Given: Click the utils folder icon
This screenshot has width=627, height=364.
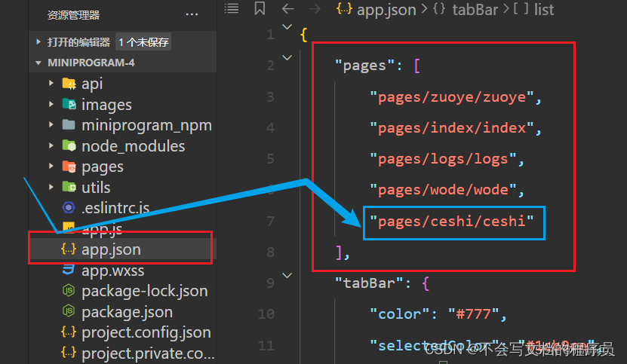Looking at the screenshot, I should pos(69,187).
